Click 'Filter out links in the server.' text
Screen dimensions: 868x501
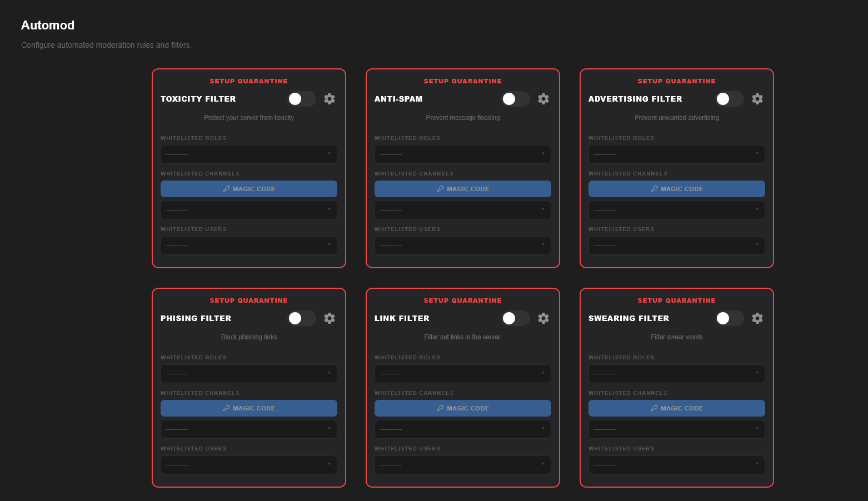click(x=463, y=337)
